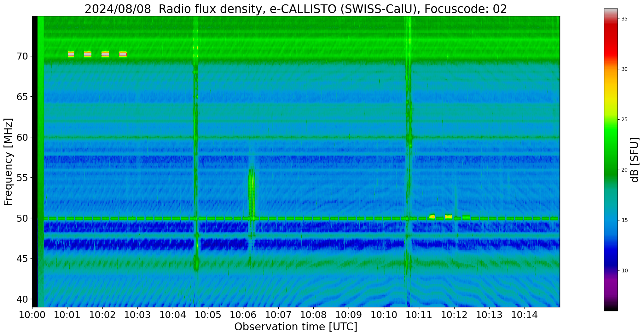Click the 10:01 time tick label
Viewport: 644px width, 336px height.
point(67,315)
